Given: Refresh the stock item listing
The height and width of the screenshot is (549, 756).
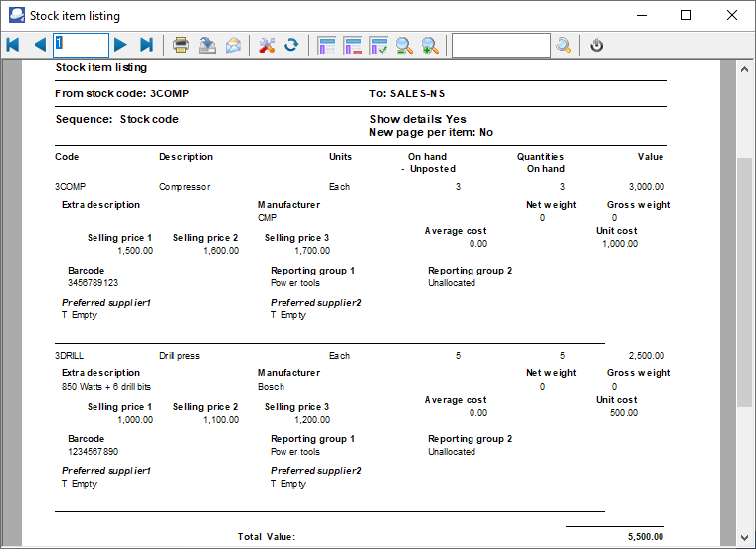Looking at the screenshot, I should (291, 45).
